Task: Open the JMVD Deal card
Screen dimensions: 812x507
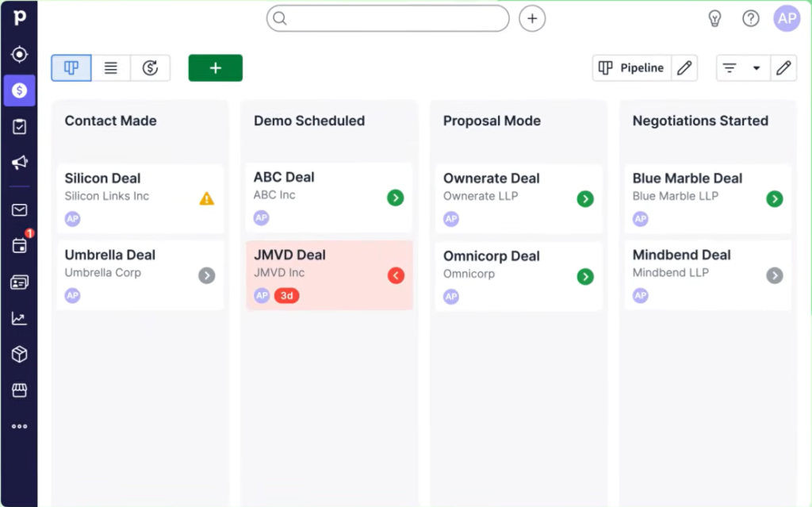Action: [329, 275]
